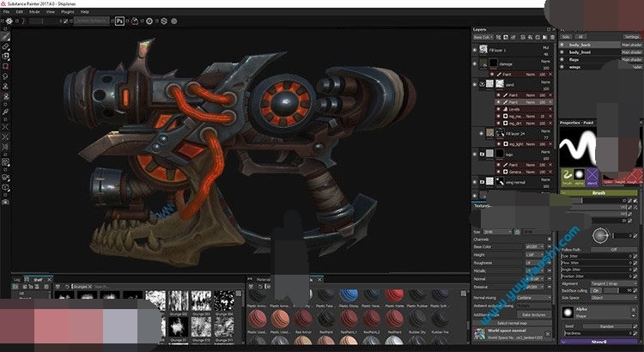
Task: Select the Polygon Fill tool
Action: pyautogui.click(x=5, y=66)
